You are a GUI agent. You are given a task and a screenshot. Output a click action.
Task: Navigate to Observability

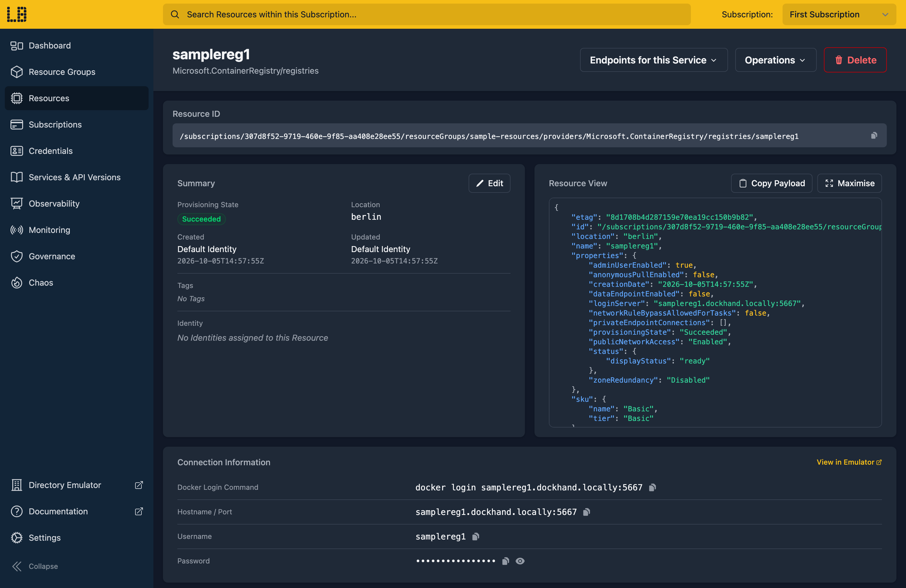point(76,204)
